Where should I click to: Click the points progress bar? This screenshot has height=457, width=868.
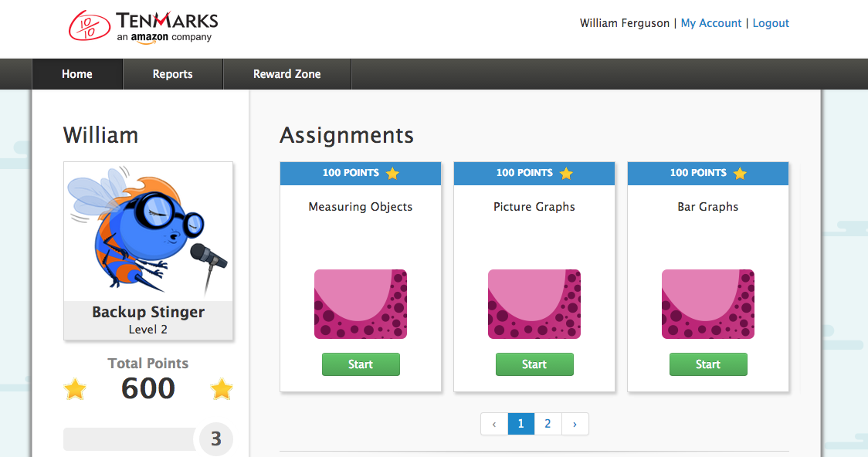(130, 439)
